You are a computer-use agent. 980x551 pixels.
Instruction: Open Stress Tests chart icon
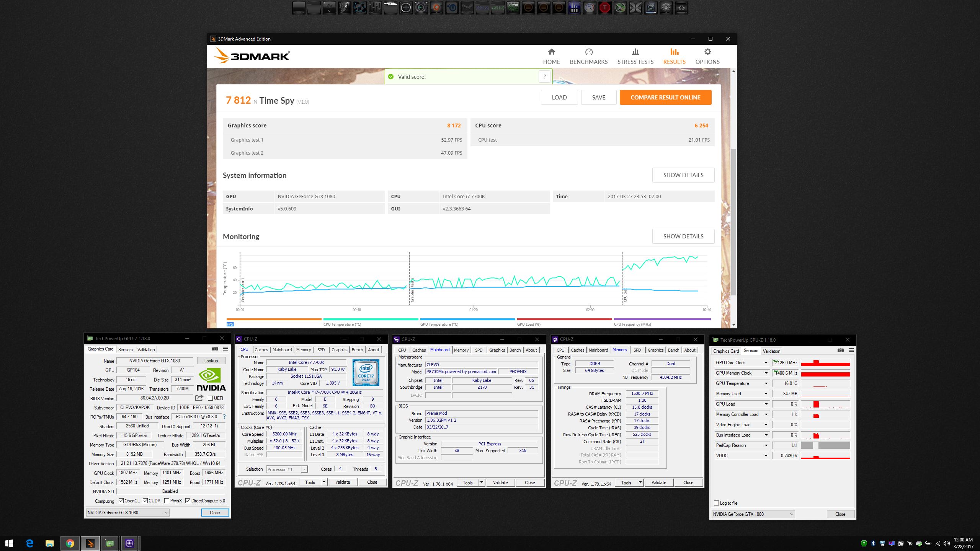[x=635, y=52]
